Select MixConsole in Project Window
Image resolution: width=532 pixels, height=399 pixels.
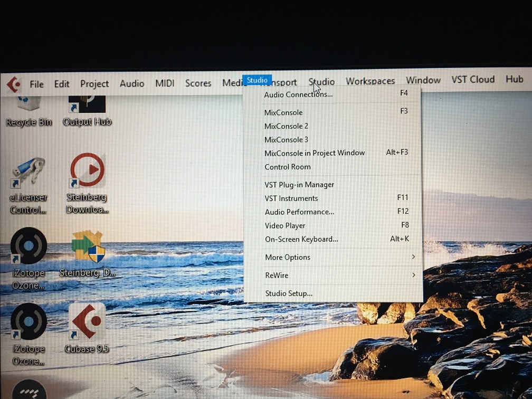point(332,153)
